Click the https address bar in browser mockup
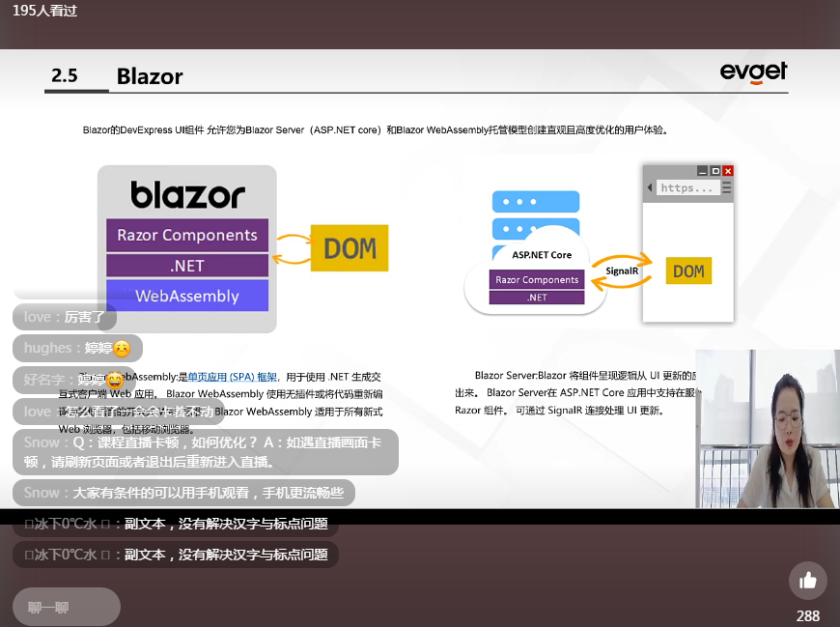Viewport: 840px width, 627px height. (x=687, y=188)
